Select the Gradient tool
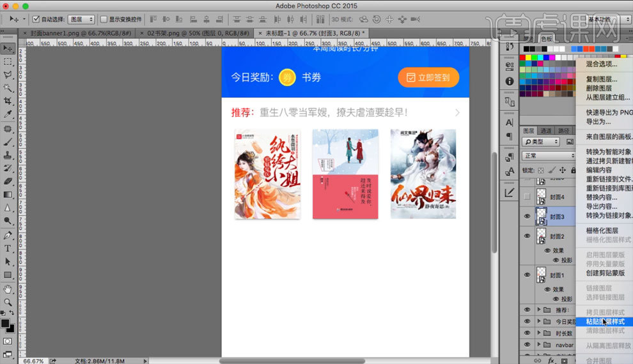 coord(8,195)
